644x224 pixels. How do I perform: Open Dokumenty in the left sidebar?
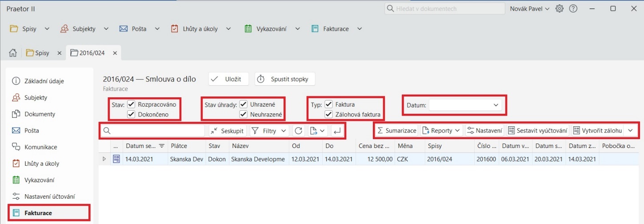[x=40, y=114]
